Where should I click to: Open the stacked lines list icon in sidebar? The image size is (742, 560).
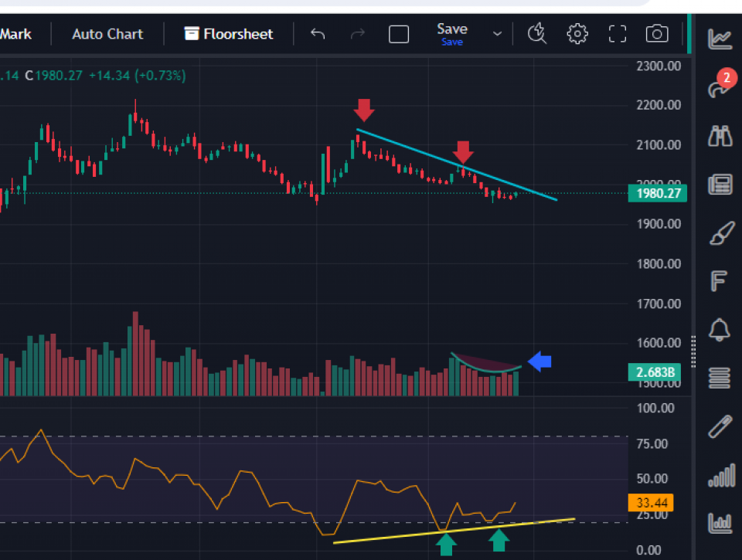click(x=720, y=378)
